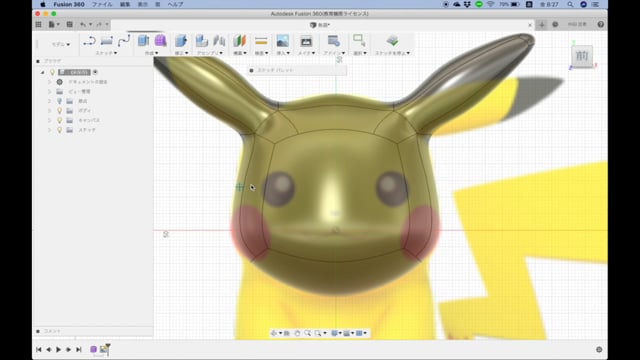Open the ヘルプ menu in the menu bar
Image resolution: width=640 pixels, height=360 pixels.
[x=176, y=4]
